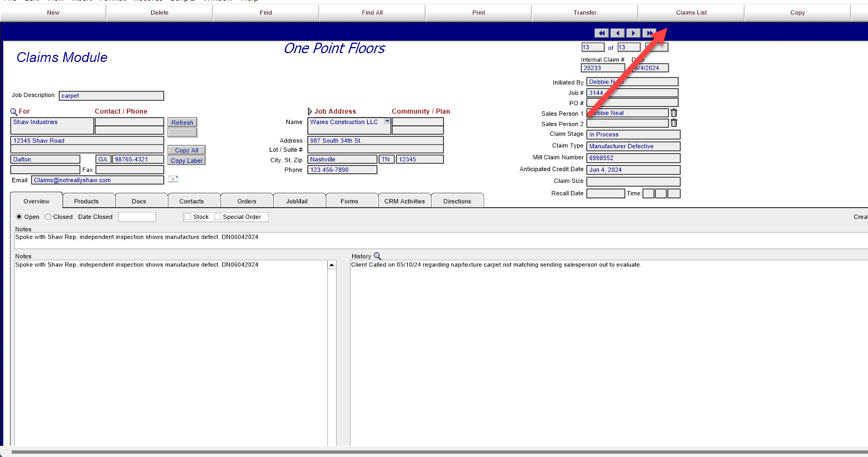
Task: Open the Job Address name dropdown arrow
Action: [387, 121]
